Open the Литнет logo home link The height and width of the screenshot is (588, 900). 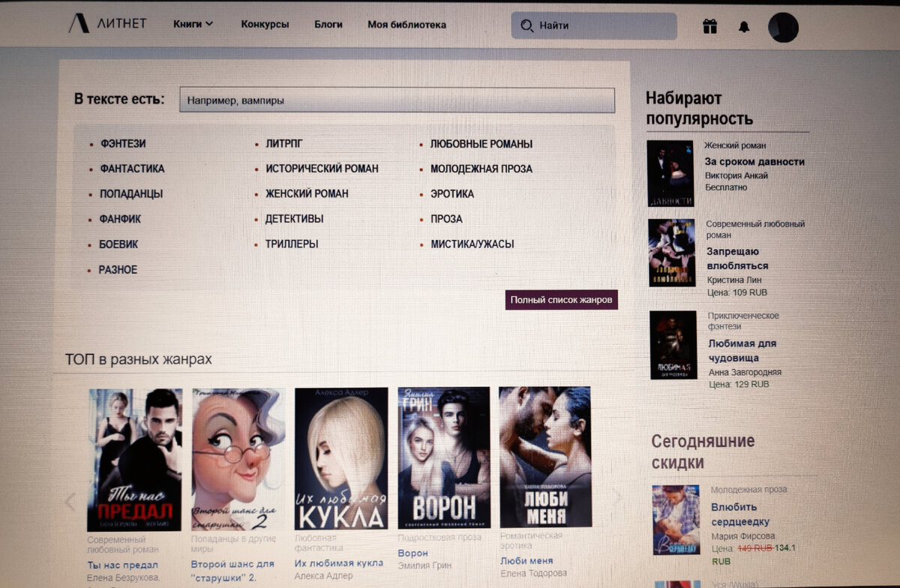[107, 24]
